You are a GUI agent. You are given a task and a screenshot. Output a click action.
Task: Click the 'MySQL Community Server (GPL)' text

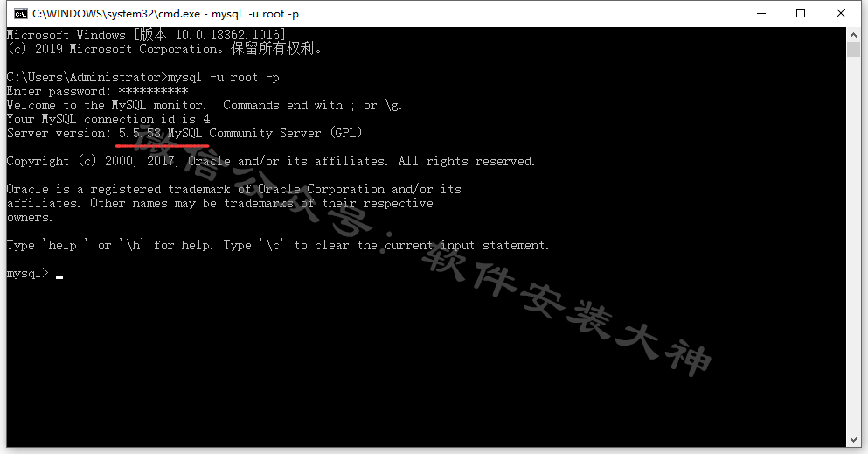click(265, 133)
